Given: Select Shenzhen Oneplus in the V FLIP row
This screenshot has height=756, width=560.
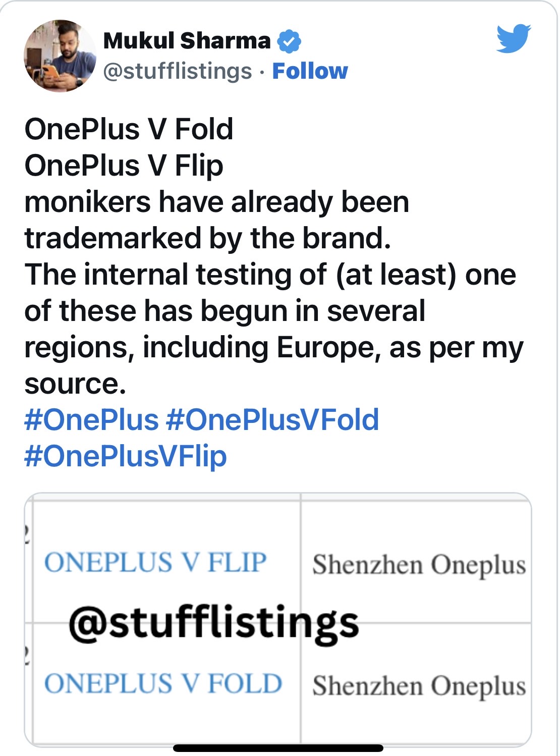Looking at the screenshot, I should coord(419,565).
